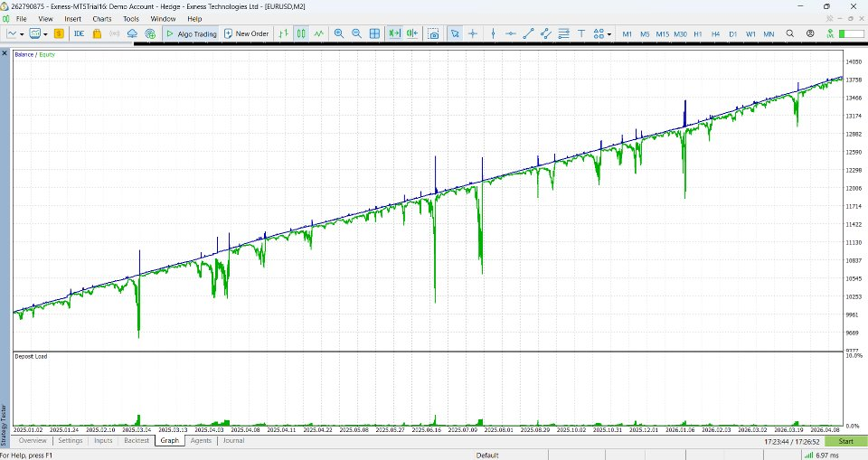
Task: Select the Fibonacci retracement tool
Action: coord(563,33)
